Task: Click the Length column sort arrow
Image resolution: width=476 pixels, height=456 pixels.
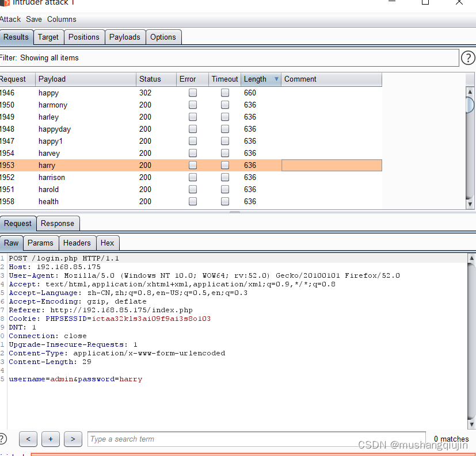Action: point(276,79)
